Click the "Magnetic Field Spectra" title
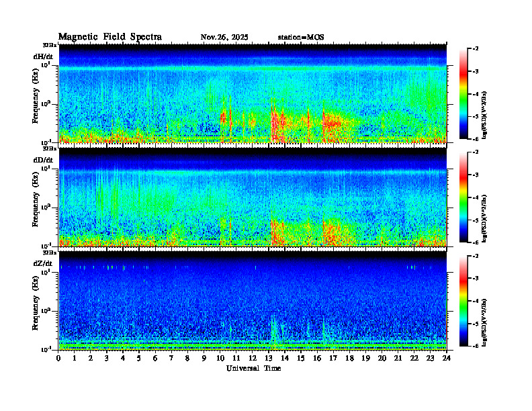Viewport: 532px width, 411px height. point(110,37)
